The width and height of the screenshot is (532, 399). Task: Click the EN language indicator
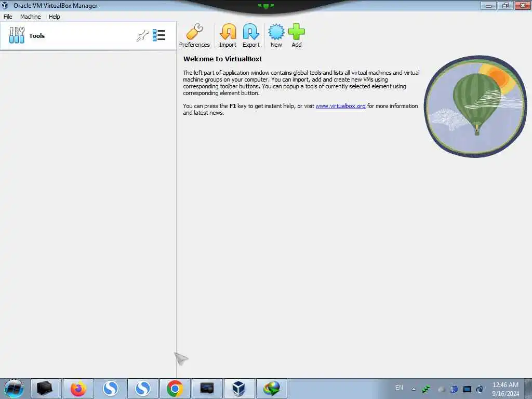[x=400, y=388]
